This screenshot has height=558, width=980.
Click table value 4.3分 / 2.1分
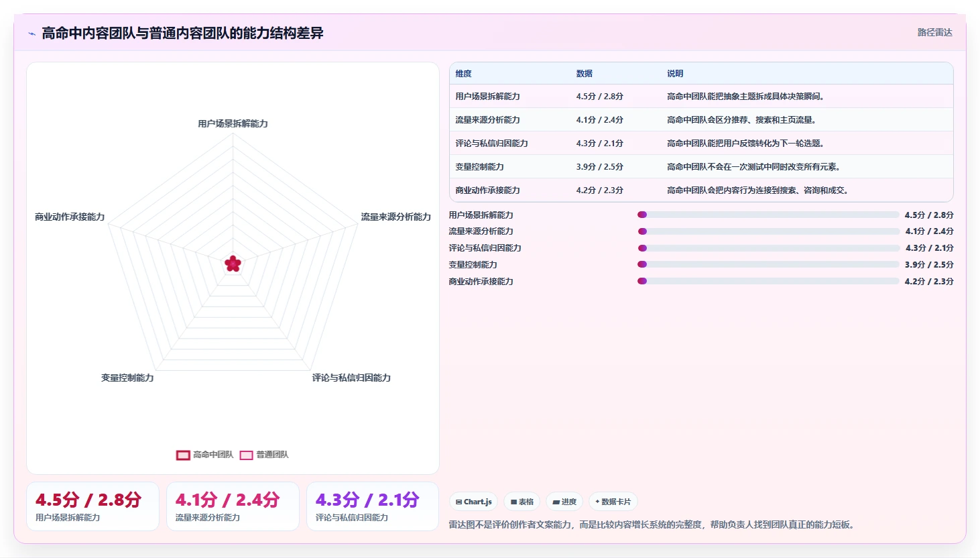[x=600, y=144]
